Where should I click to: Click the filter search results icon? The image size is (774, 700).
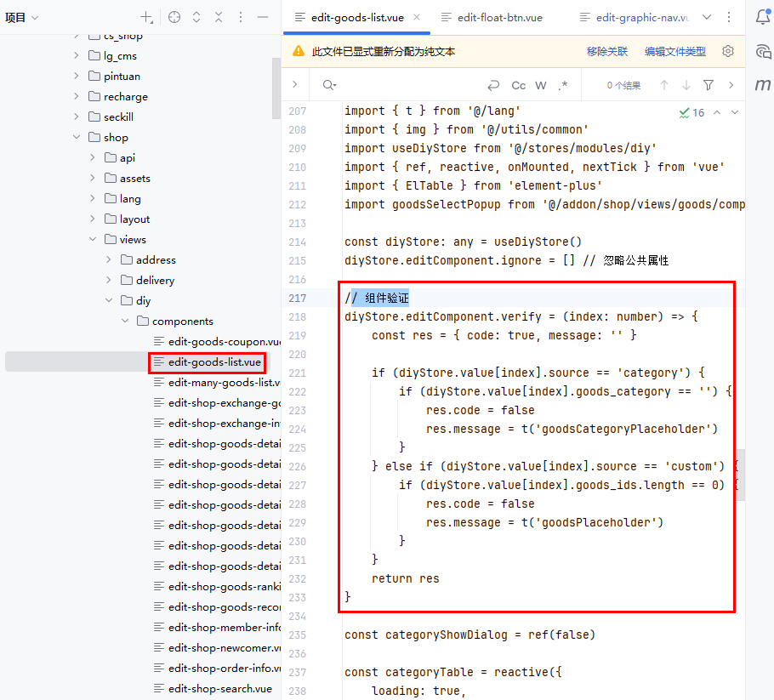coord(709,85)
